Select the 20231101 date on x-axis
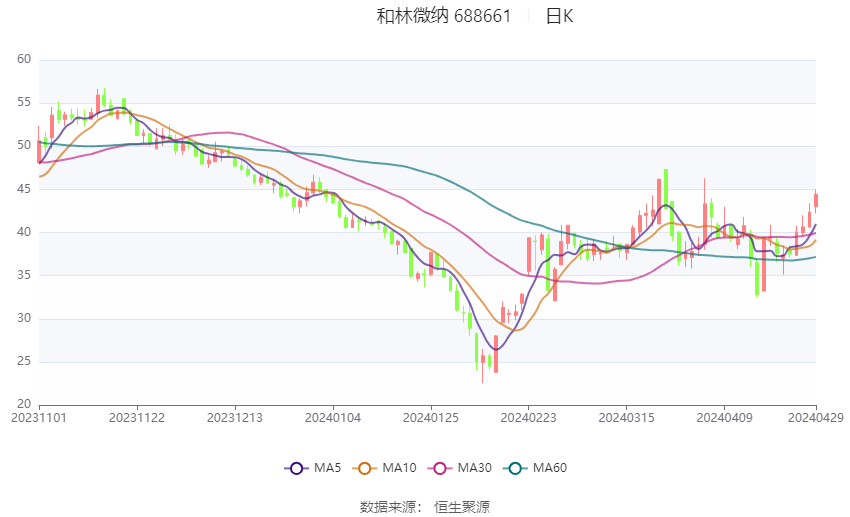 pos(38,417)
